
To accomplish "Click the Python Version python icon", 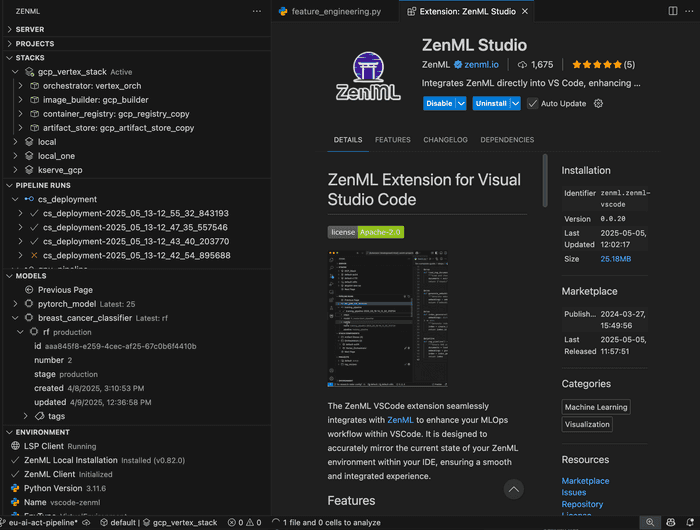I will click(15, 488).
